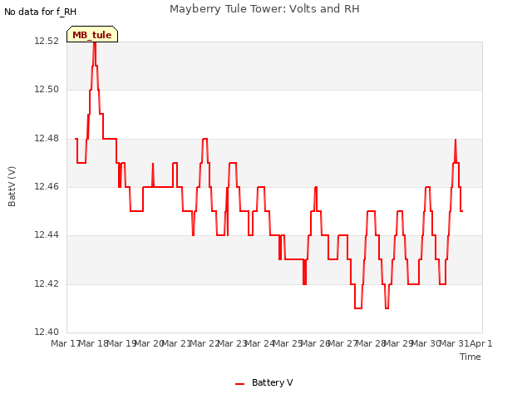This screenshot has width=532, height=399.
Task: Click the 12.42 y-axis tick label
Action: click(x=47, y=283)
